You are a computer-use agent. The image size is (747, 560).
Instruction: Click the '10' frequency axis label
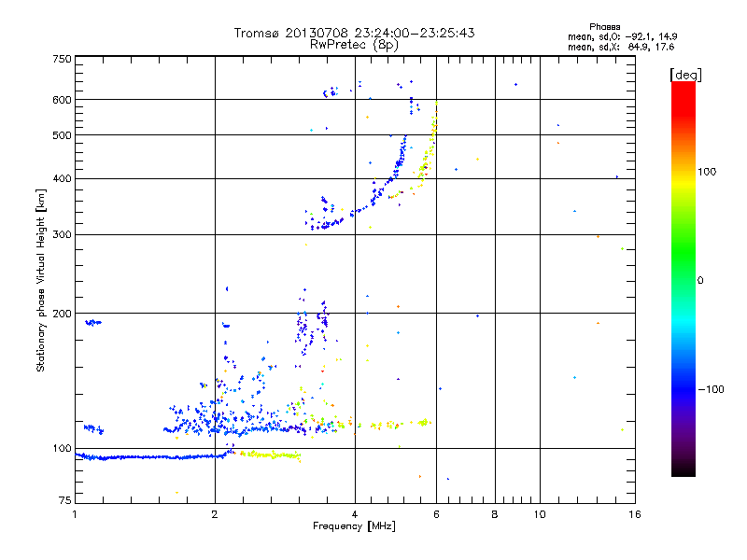pyautogui.click(x=540, y=514)
